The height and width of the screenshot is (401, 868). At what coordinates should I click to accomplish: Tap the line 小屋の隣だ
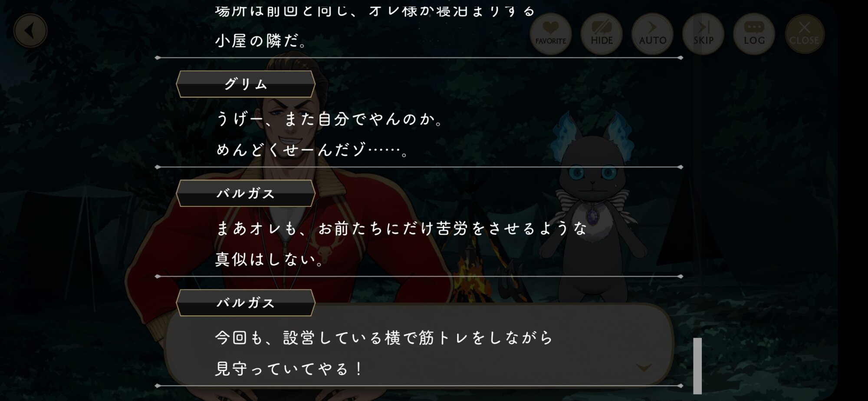[262, 41]
